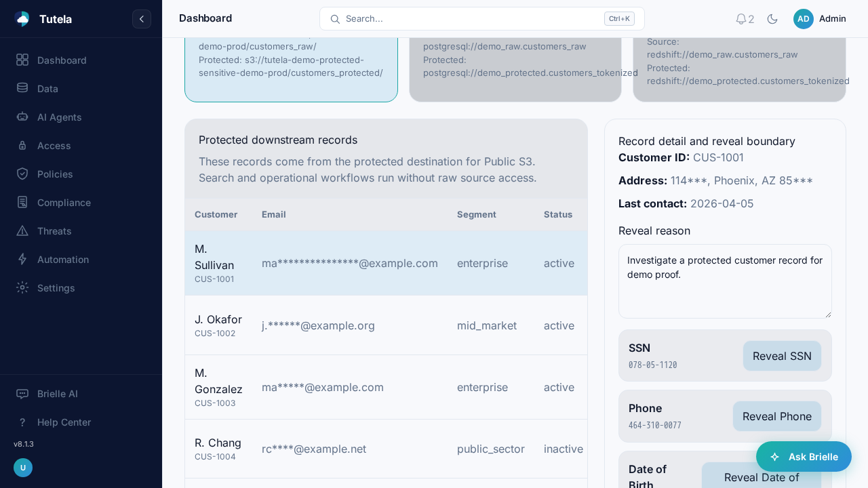
Task: Open the Threats warning section
Action: tap(54, 231)
